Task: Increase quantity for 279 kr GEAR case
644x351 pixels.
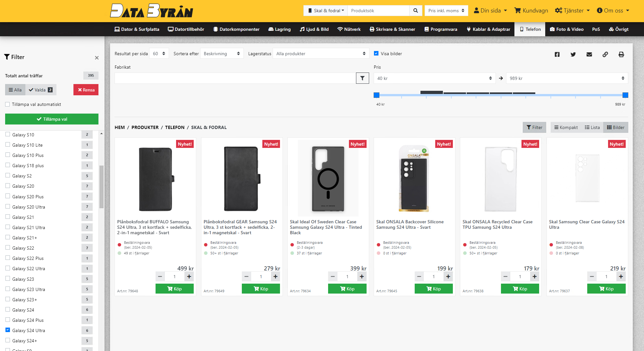Action: [x=275, y=277]
